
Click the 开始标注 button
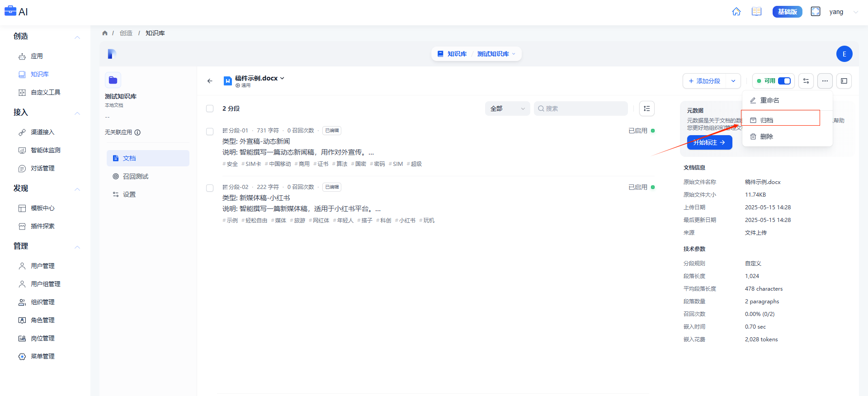pos(709,142)
